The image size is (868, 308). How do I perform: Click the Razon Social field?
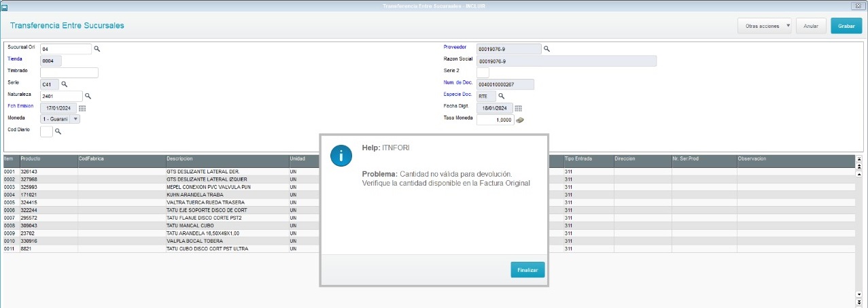coord(566,61)
